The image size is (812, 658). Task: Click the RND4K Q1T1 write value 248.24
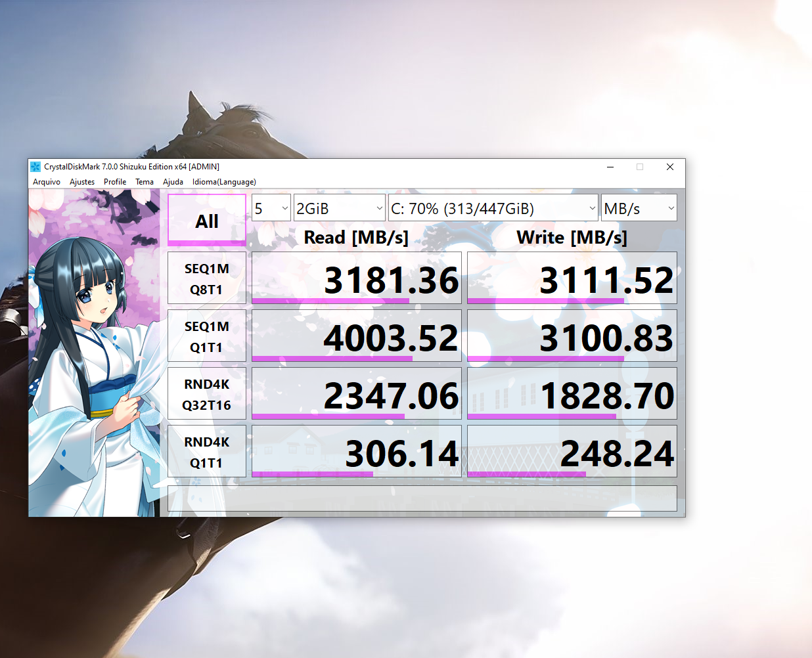coord(572,451)
